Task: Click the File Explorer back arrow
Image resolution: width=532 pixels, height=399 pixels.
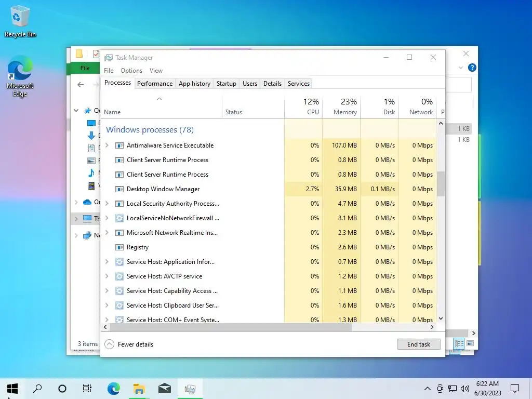Action: (81, 85)
